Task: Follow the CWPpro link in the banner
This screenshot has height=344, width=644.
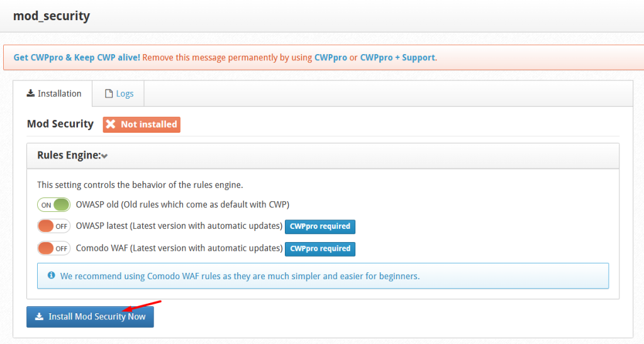Action: coord(331,57)
